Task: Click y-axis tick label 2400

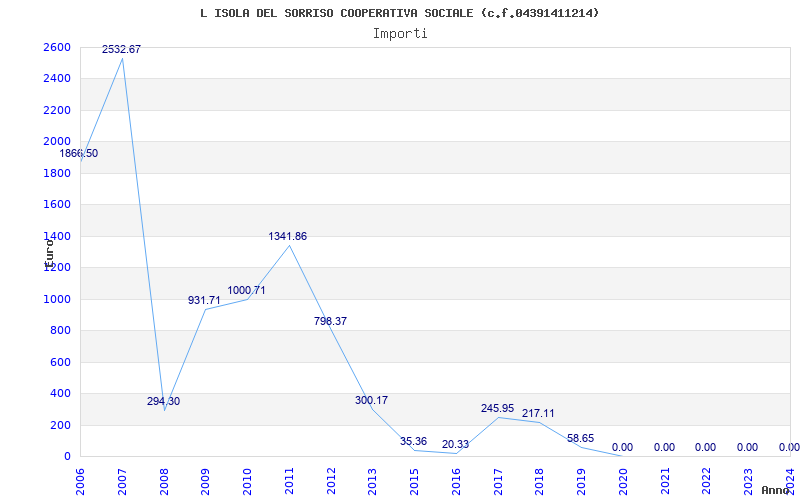Action: pyautogui.click(x=57, y=79)
